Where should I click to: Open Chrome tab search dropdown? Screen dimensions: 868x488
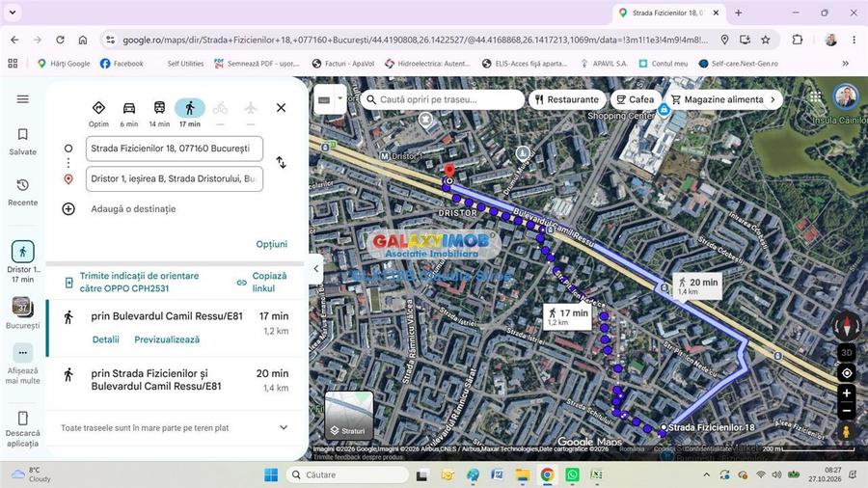(x=13, y=13)
